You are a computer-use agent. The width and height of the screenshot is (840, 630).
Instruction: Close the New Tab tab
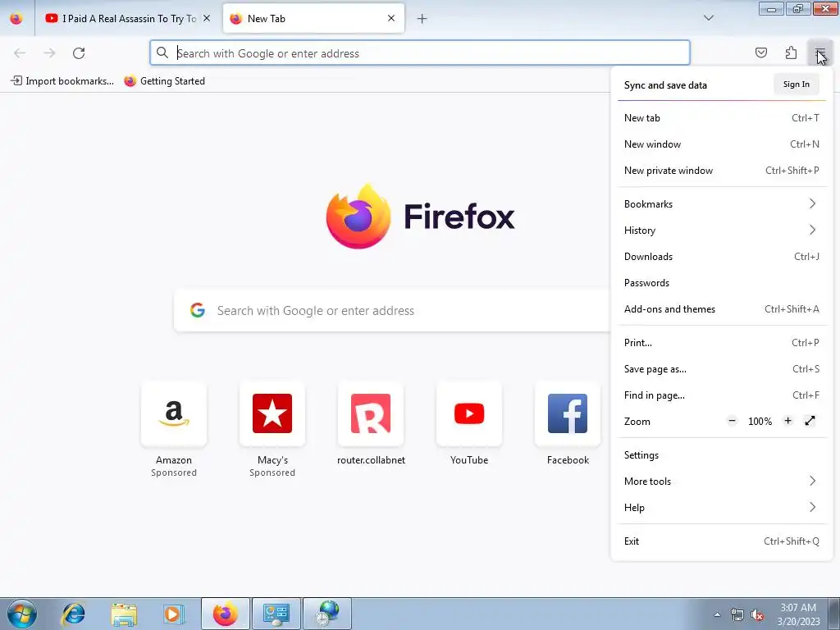coord(391,18)
